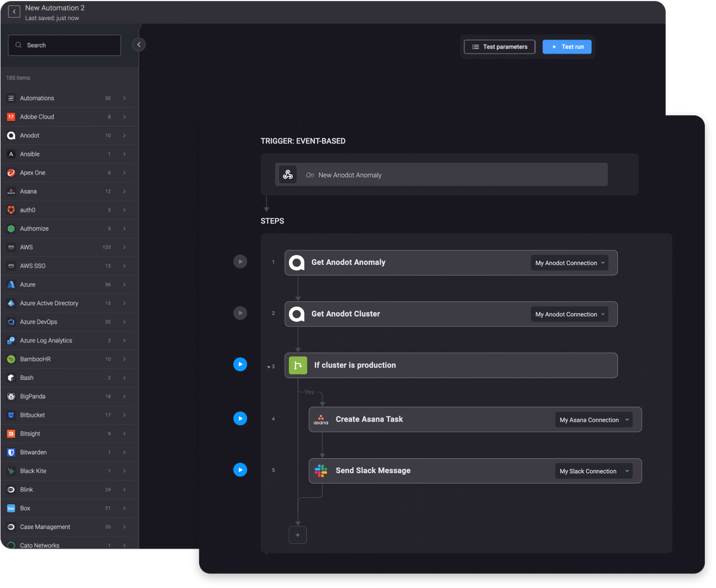Click the Apex One icon
The width and height of the screenshot is (716, 588).
[x=11, y=173]
